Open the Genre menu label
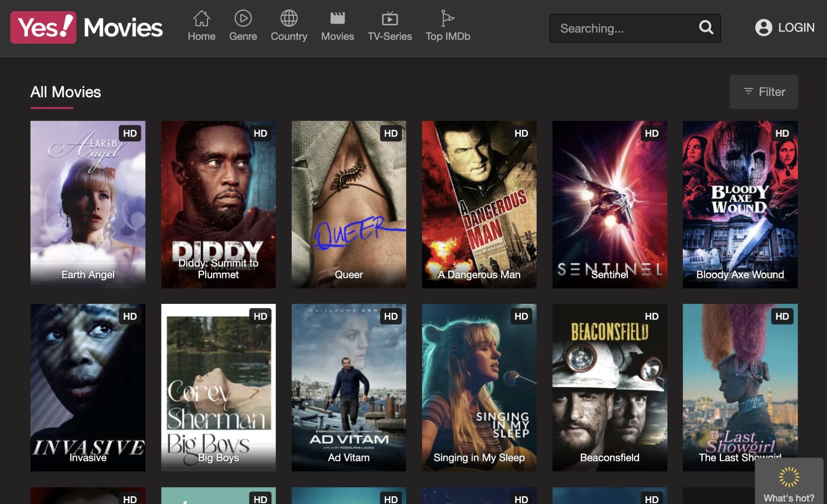Image resolution: width=827 pixels, height=504 pixels. 243,37
